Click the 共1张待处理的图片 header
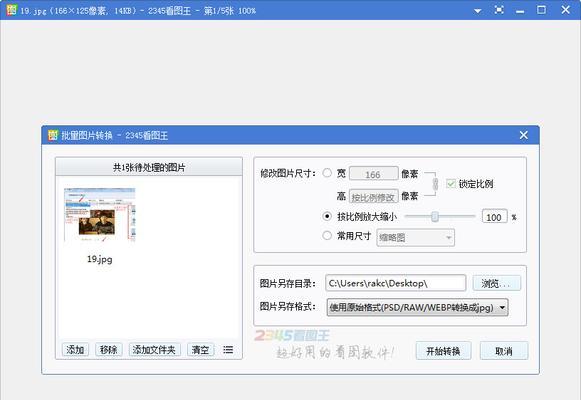 [149, 167]
